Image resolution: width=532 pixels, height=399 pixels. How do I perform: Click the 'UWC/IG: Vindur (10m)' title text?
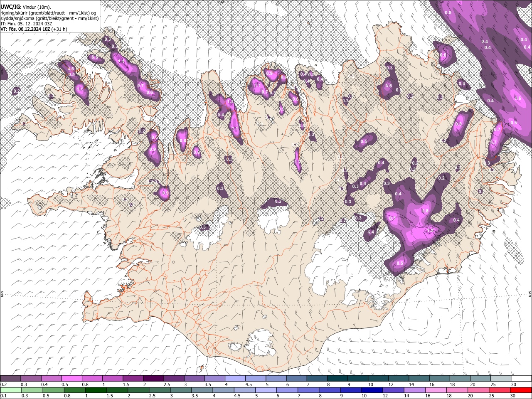(25, 7)
